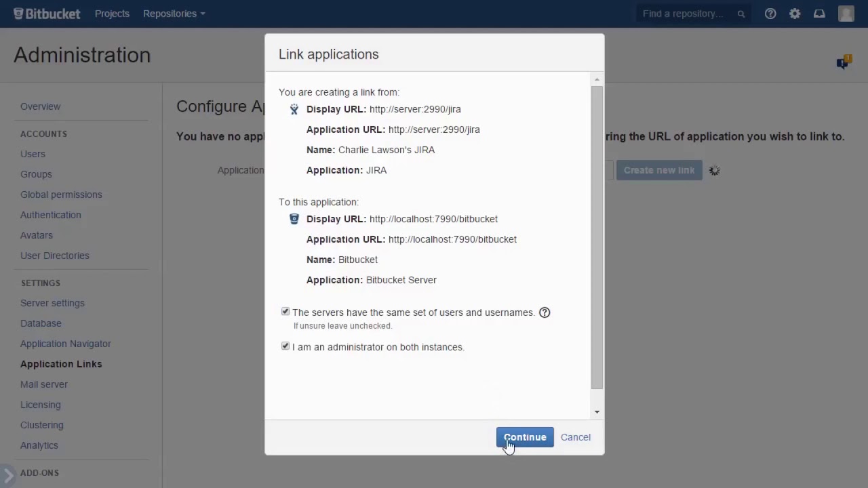Open Database settings page

pyautogui.click(x=41, y=323)
